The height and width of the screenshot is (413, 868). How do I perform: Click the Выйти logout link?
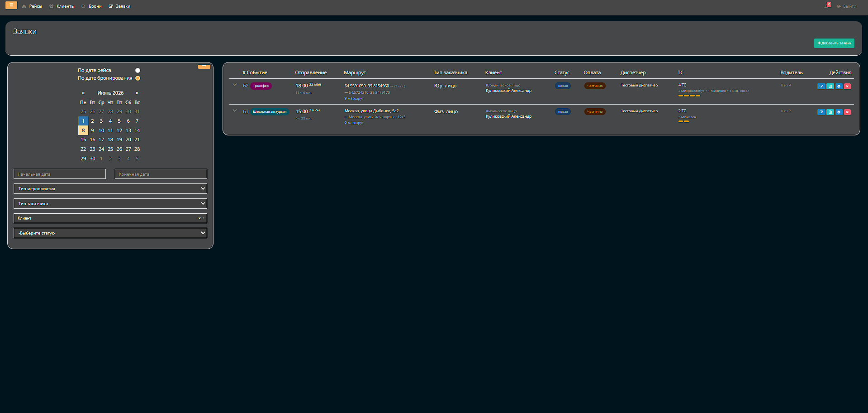847,6
